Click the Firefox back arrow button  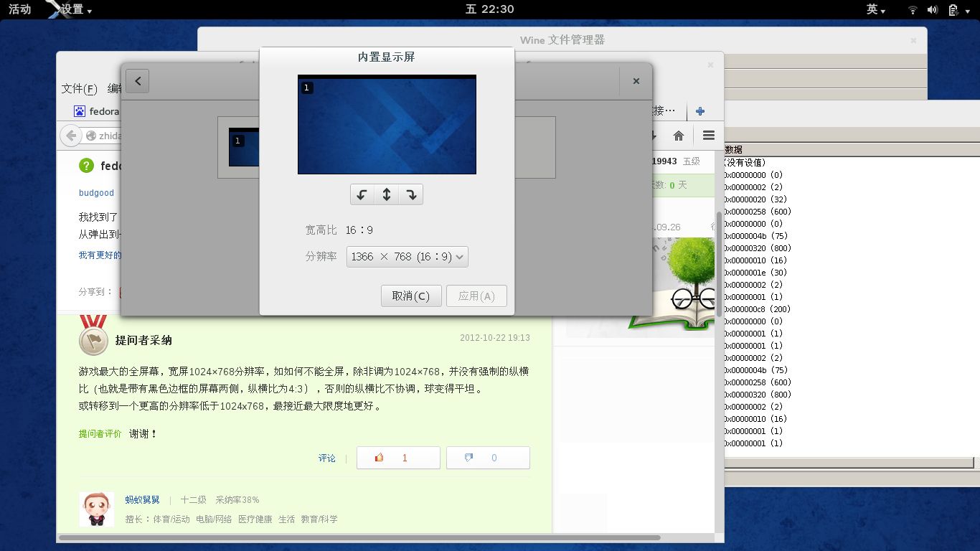tap(70, 135)
